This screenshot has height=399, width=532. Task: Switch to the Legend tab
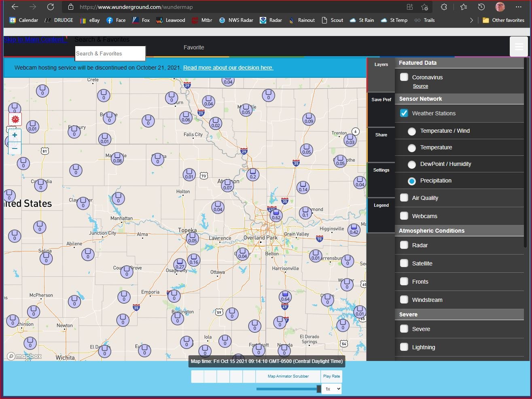click(x=381, y=206)
